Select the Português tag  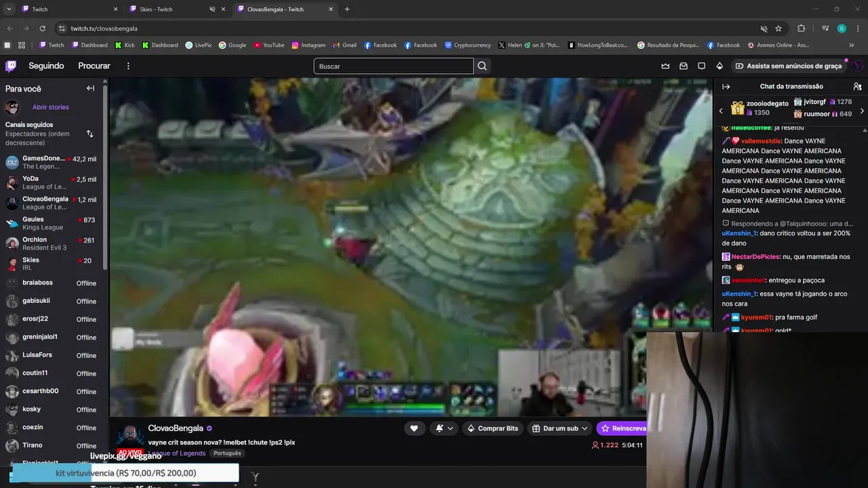tap(226, 453)
